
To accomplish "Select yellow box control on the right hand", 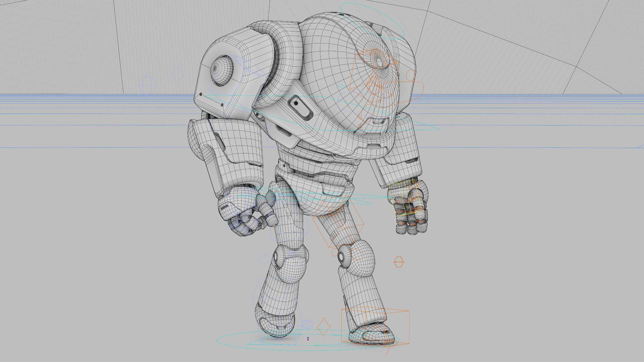I will (406, 198).
